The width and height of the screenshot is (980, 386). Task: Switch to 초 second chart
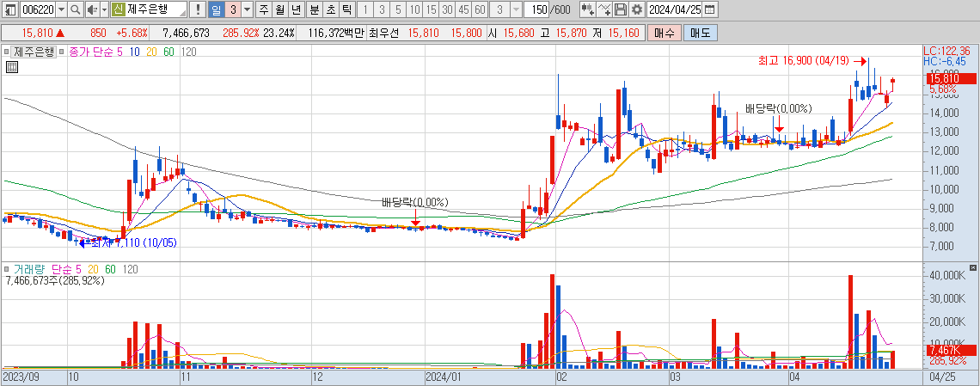click(329, 9)
